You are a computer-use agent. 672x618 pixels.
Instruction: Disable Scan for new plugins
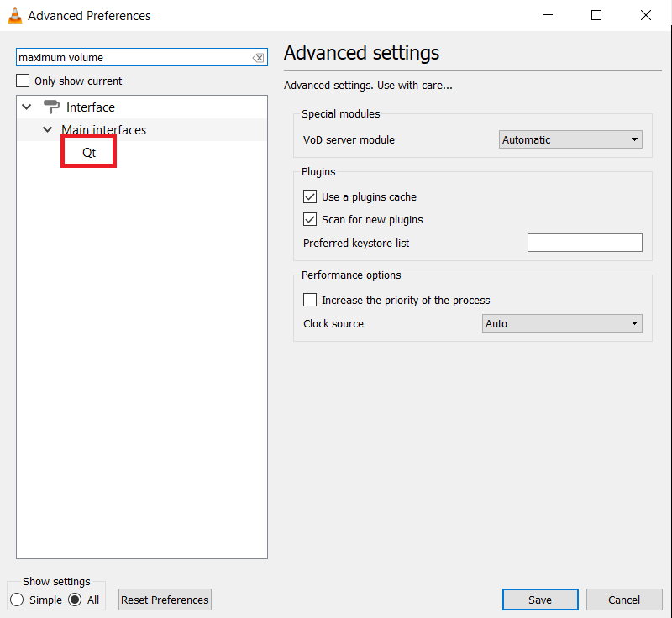point(310,220)
